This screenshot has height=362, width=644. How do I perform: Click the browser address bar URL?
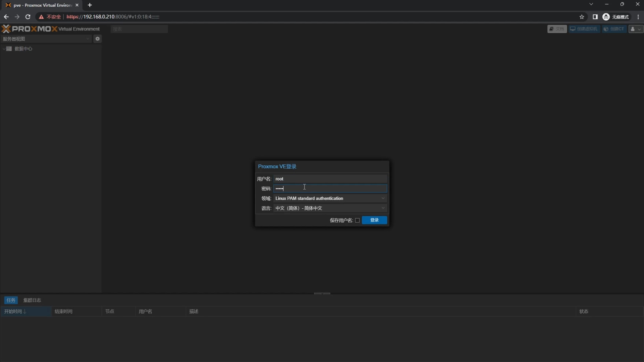point(113,17)
